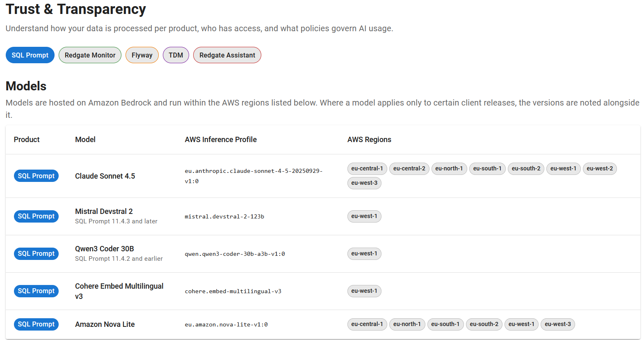Click the cohere.embed-multilingual-v3 profile ID
Screen dimensions: 644x340
tap(233, 291)
